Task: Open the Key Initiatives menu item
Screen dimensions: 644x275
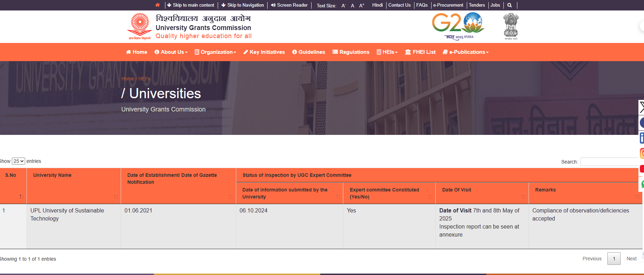Action: coord(264,52)
